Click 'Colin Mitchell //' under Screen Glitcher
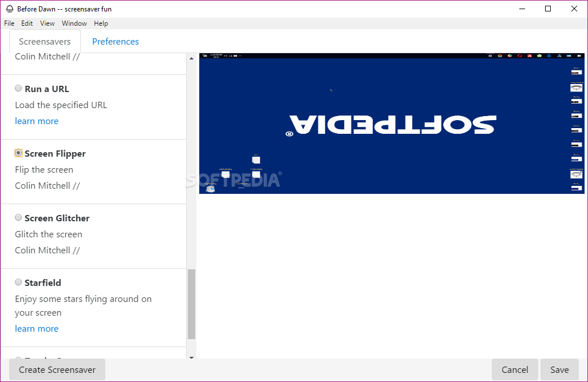588x382 pixels. coord(48,250)
